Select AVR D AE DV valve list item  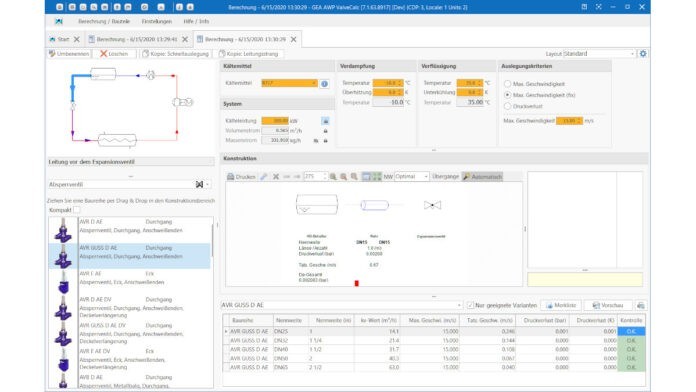(x=130, y=308)
